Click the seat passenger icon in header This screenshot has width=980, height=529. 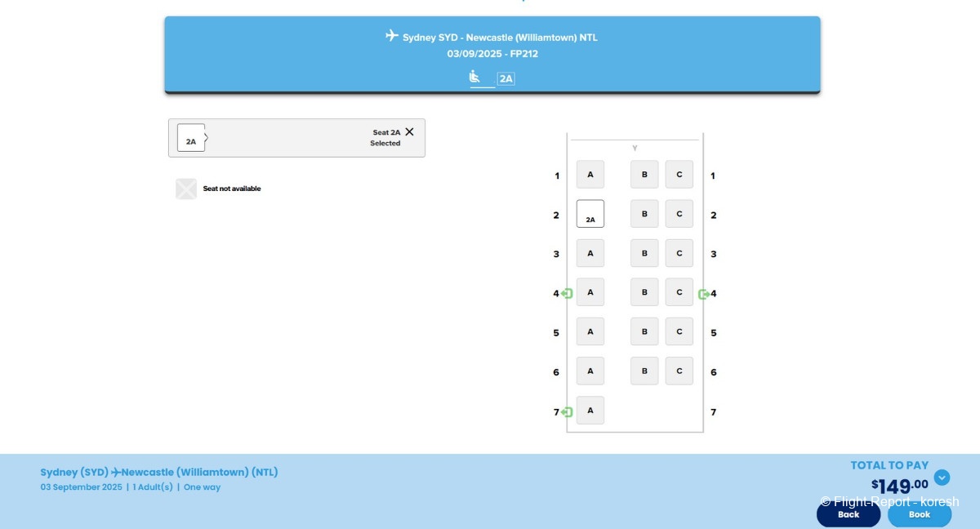coord(474,78)
